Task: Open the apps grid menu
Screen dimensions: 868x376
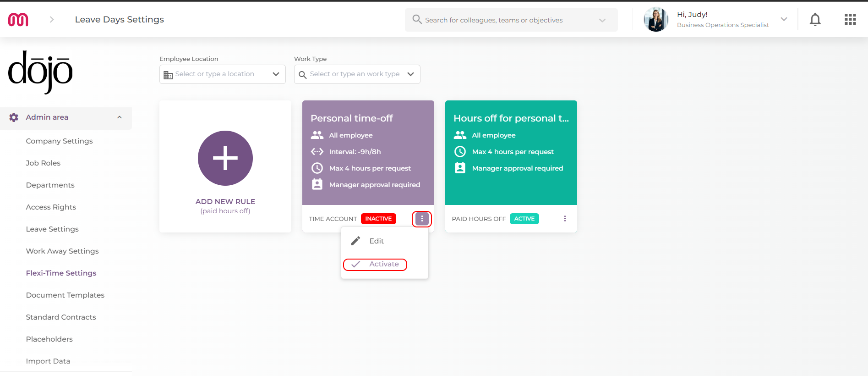Action: tap(850, 19)
